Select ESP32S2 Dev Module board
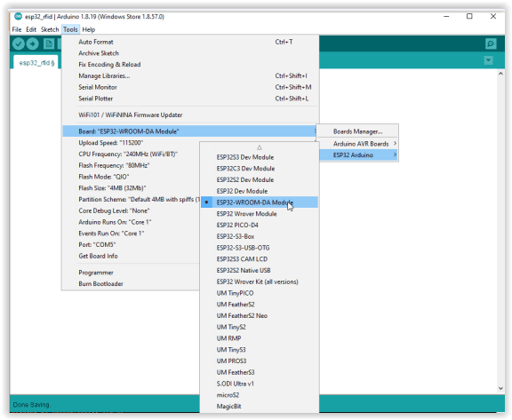 260,179
